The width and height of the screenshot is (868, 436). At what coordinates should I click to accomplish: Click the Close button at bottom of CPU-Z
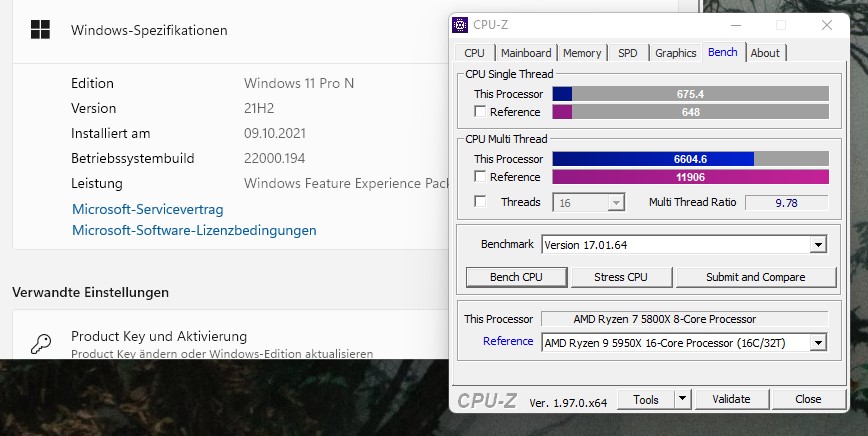808,399
